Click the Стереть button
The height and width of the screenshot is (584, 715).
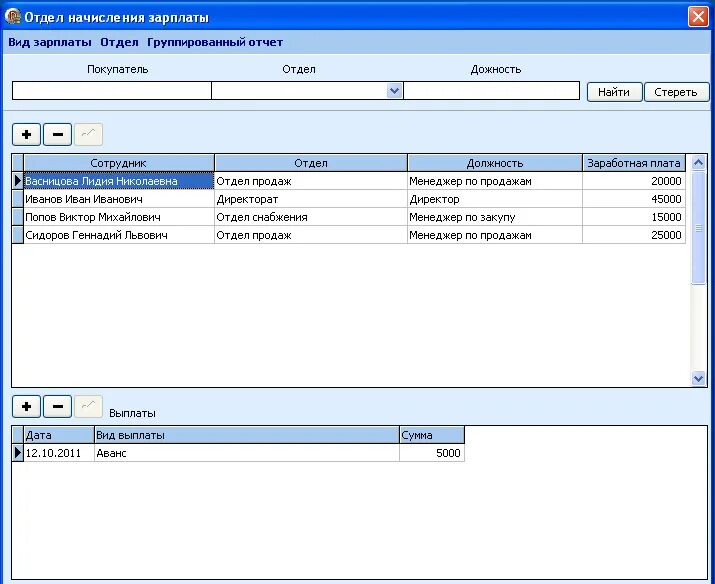point(676,92)
